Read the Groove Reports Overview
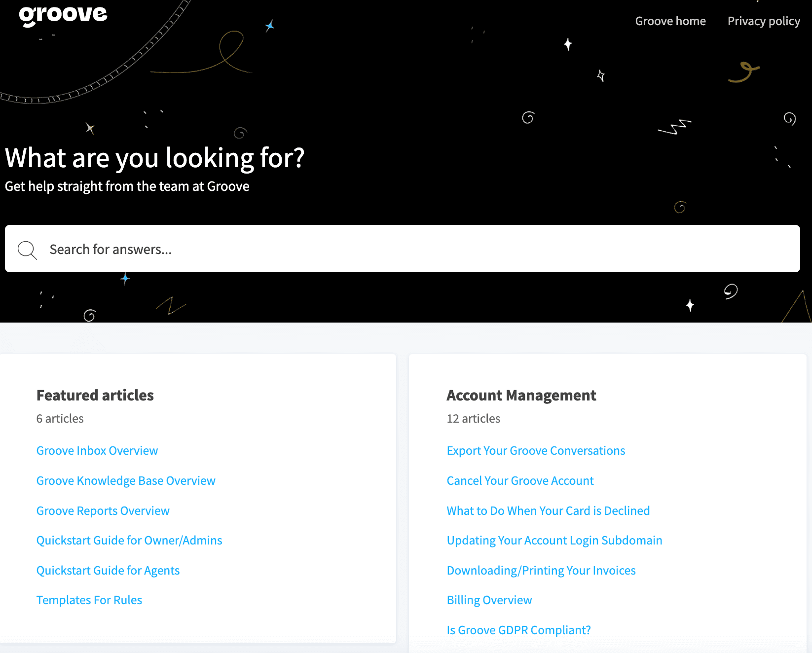 [103, 510]
